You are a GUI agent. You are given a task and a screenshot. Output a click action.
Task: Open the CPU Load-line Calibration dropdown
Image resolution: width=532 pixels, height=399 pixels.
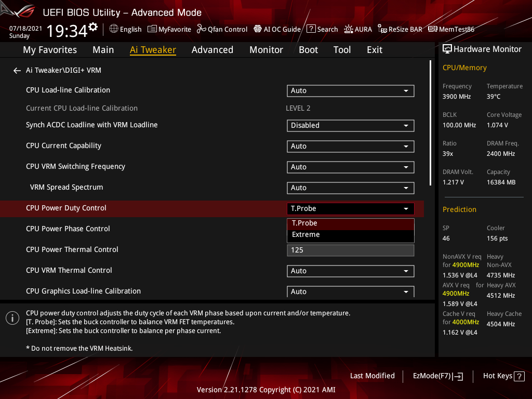pos(350,90)
